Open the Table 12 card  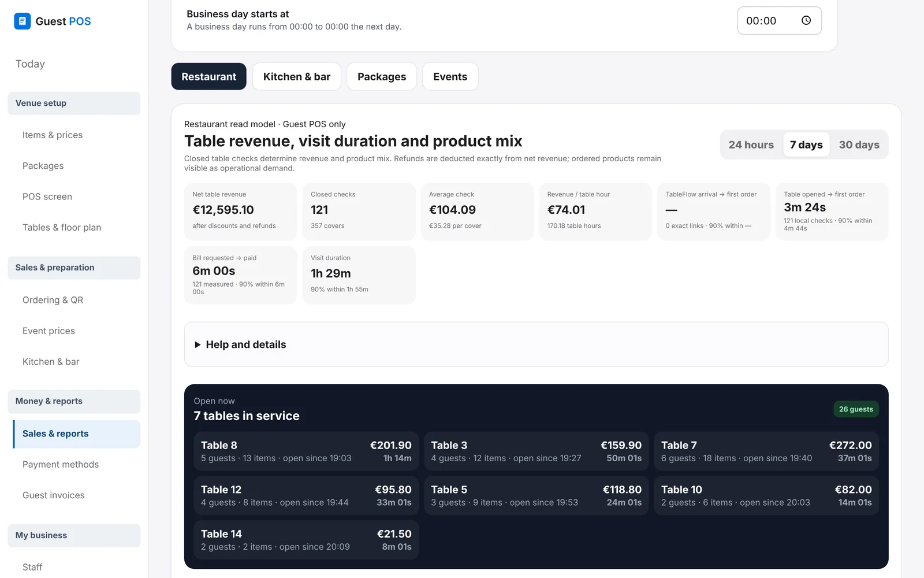tap(306, 496)
